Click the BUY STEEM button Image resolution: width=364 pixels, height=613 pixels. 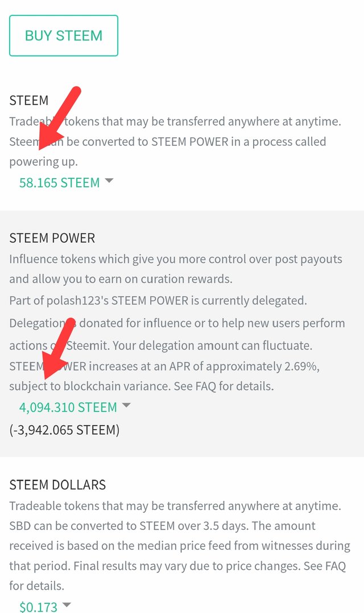[x=64, y=36]
